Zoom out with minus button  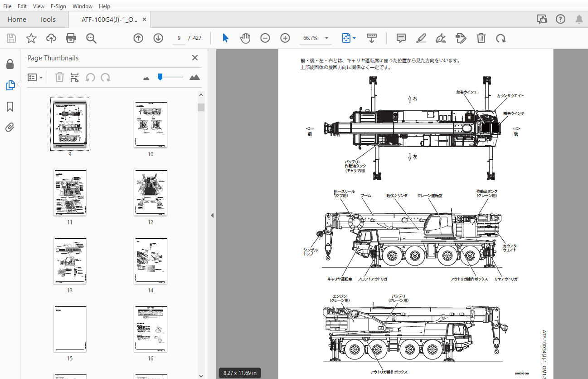[265, 38]
